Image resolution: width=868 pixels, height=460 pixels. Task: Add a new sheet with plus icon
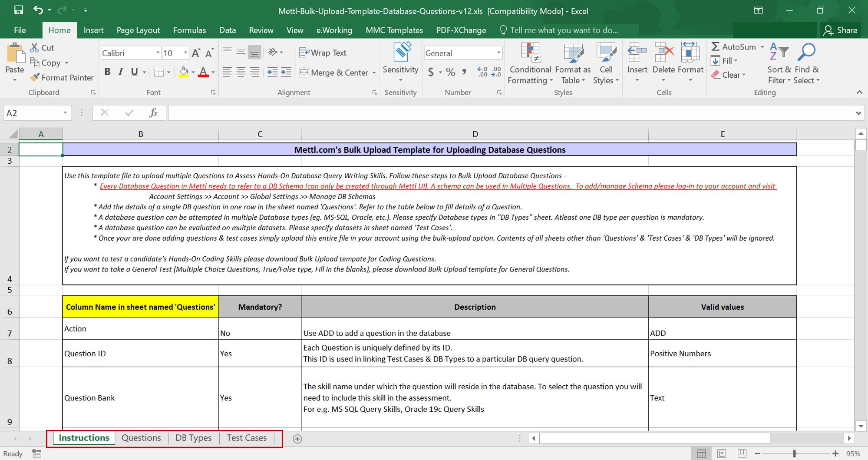point(297,439)
